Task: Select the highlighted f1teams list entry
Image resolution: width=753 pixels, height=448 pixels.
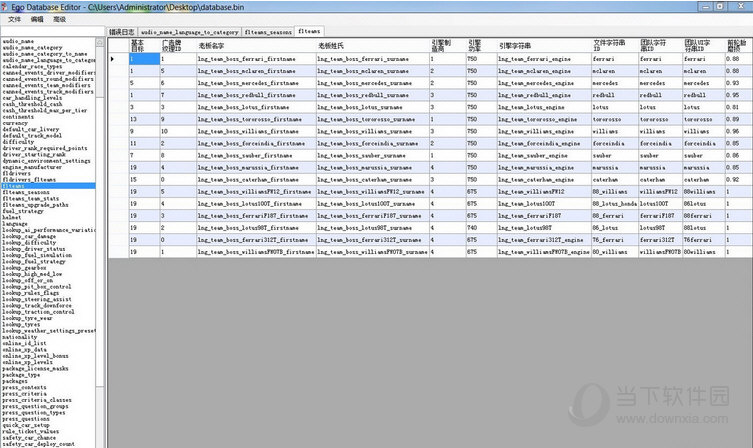Action: 48,185
